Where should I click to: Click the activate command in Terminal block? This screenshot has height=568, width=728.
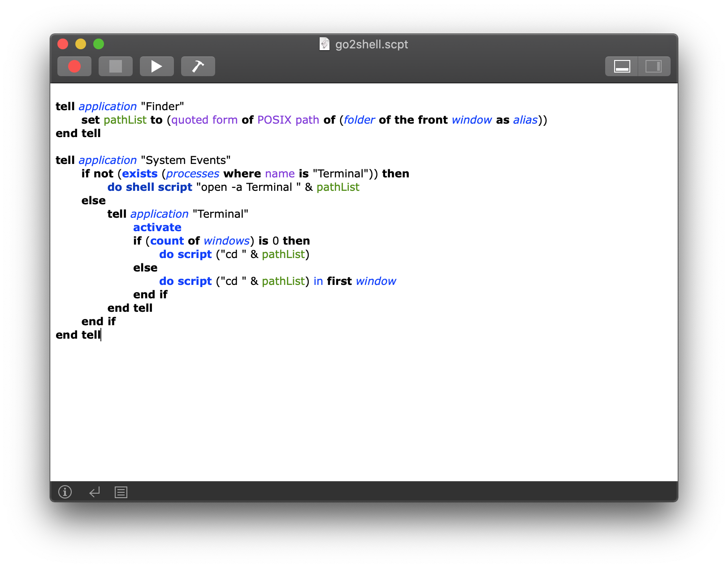[x=157, y=227]
